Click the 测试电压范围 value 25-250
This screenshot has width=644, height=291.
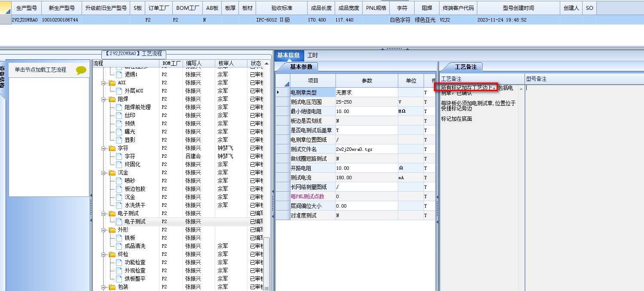click(366, 102)
